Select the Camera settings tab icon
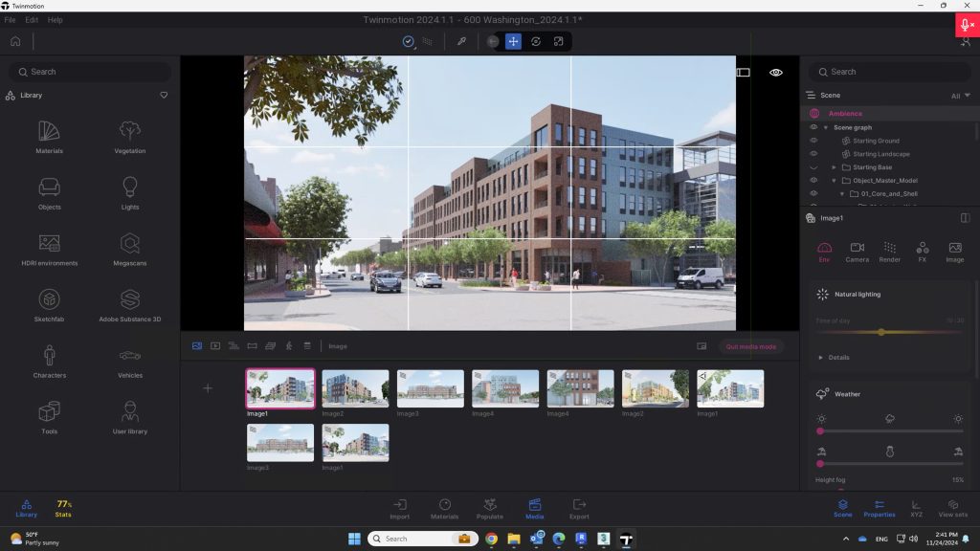Screen dimensions: 980x551 (x=857, y=252)
